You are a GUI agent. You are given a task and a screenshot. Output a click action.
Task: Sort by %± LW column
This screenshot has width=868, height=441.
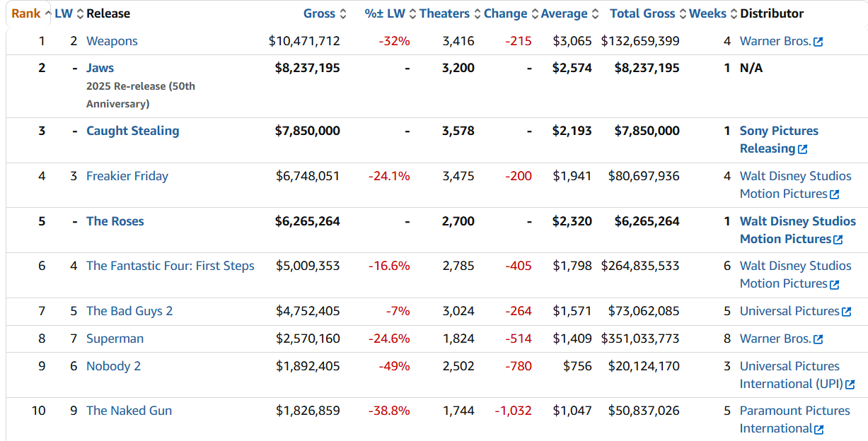pos(385,13)
